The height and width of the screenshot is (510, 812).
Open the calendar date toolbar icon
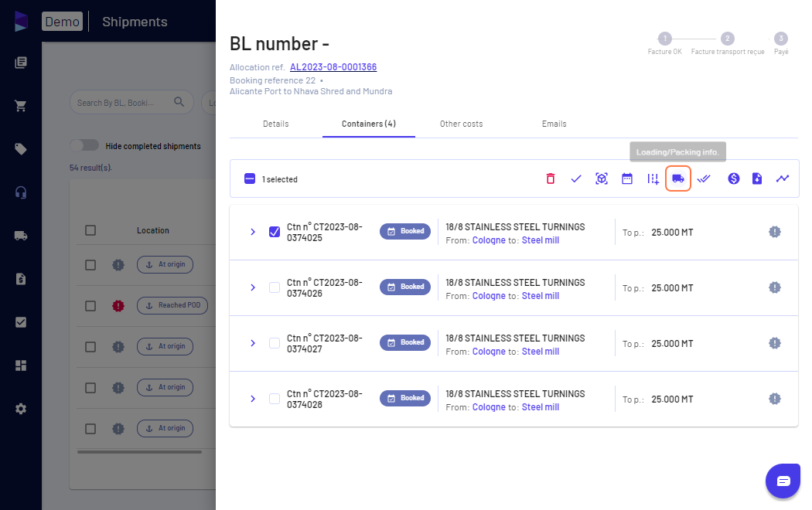[x=627, y=179]
